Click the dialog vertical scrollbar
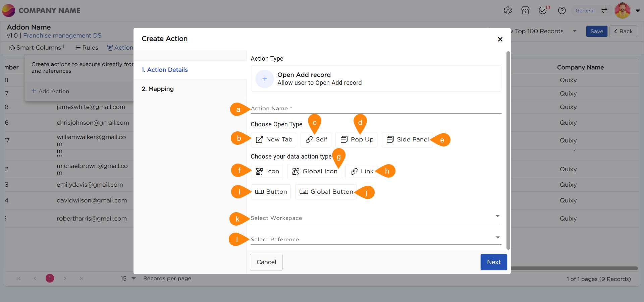Image resolution: width=644 pixels, height=302 pixels. (508, 151)
